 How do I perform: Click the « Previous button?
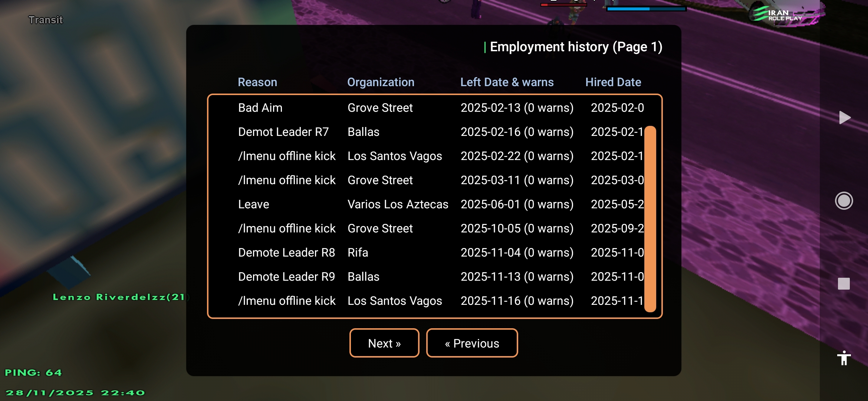472,343
